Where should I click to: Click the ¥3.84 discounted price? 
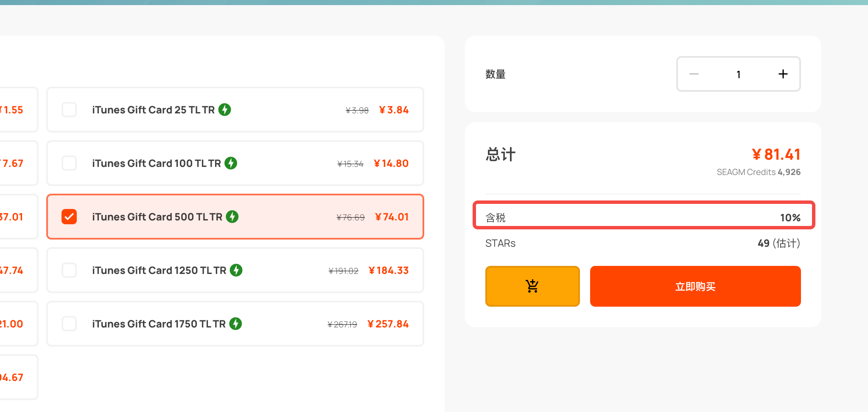394,110
